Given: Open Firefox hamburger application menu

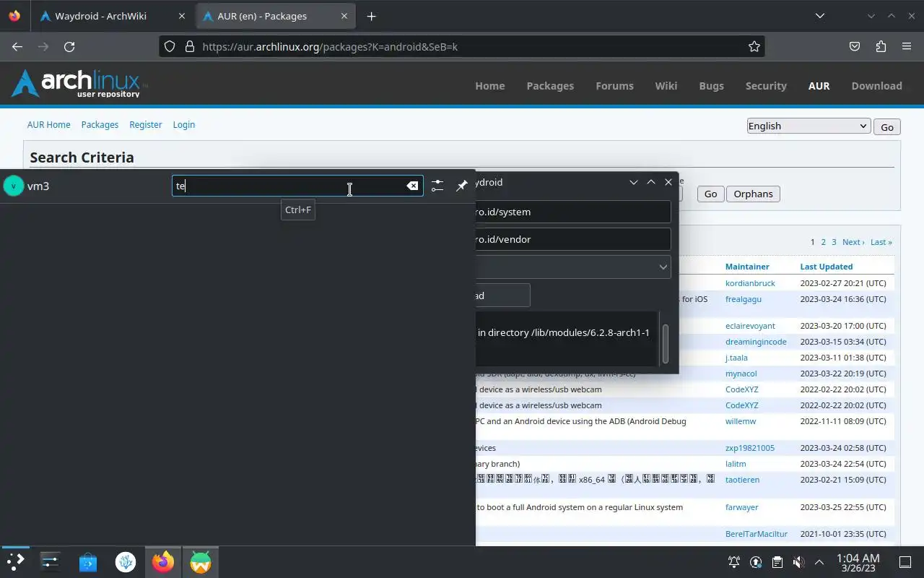Looking at the screenshot, I should [x=907, y=46].
